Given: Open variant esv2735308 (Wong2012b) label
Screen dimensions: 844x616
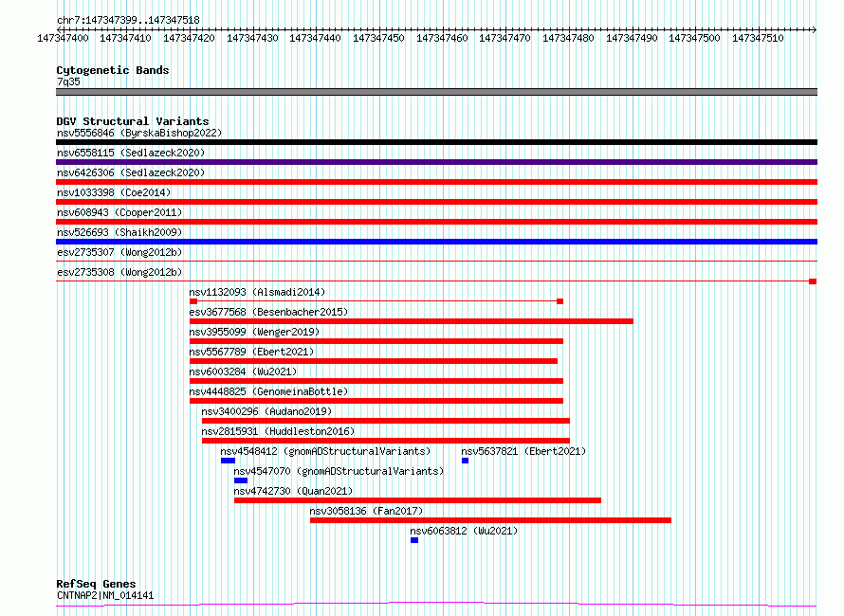Looking at the screenshot, I should [x=119, y=272].
